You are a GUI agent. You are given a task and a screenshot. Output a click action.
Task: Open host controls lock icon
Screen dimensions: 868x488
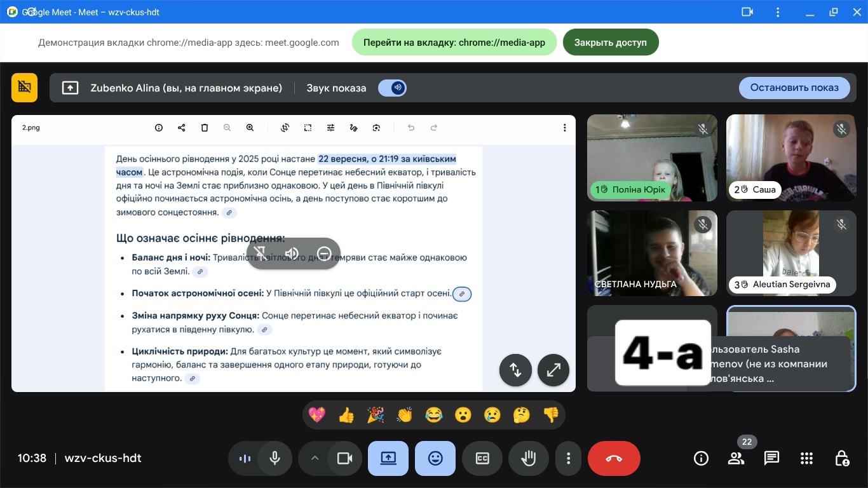click(842, 458)
